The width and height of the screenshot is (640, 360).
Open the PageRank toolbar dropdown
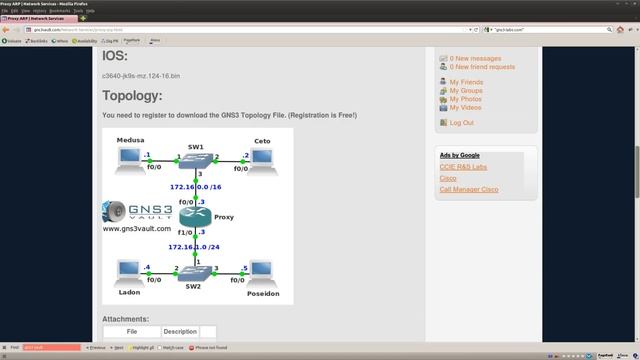click(131, 41)
